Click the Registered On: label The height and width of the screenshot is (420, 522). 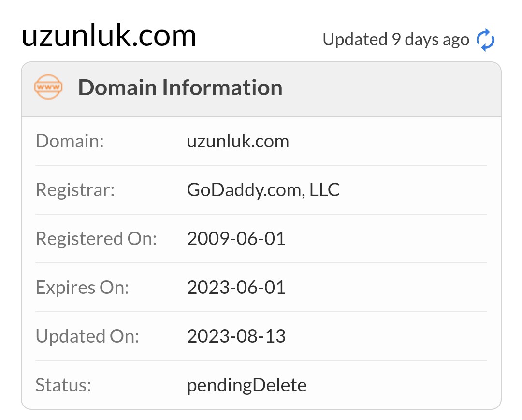point(96,239)
